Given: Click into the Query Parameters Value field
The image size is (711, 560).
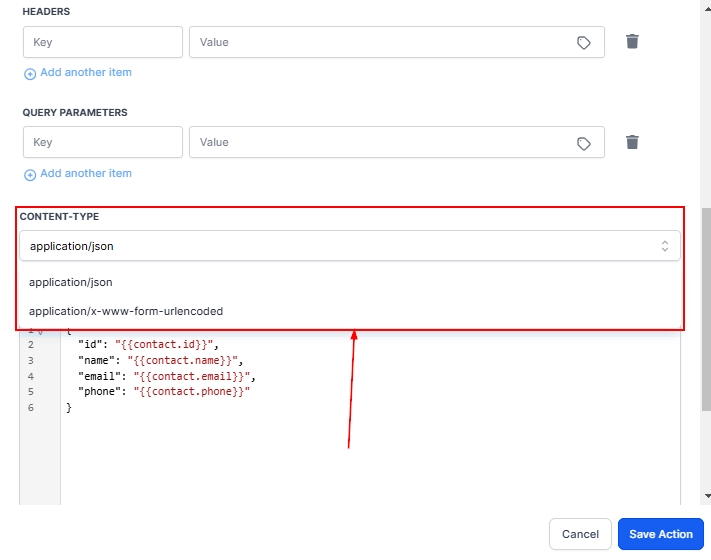Looking at the screenshot, I should (x=380, y=142).
